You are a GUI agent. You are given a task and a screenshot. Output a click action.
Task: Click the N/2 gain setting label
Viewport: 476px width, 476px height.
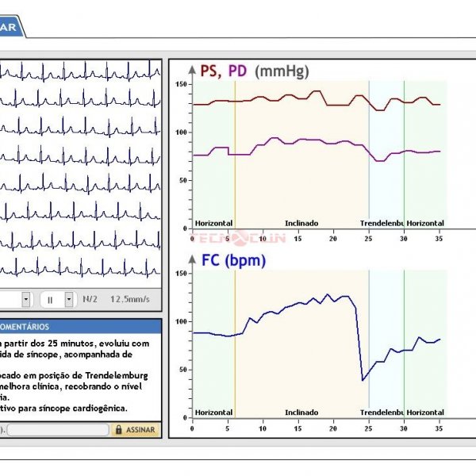click(x=91, y=299)
